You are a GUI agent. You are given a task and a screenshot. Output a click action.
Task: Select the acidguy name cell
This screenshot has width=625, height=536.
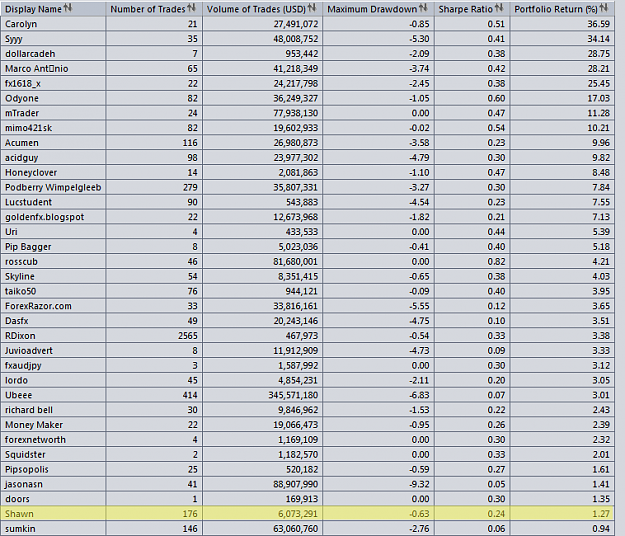click(x=54, y=157)
